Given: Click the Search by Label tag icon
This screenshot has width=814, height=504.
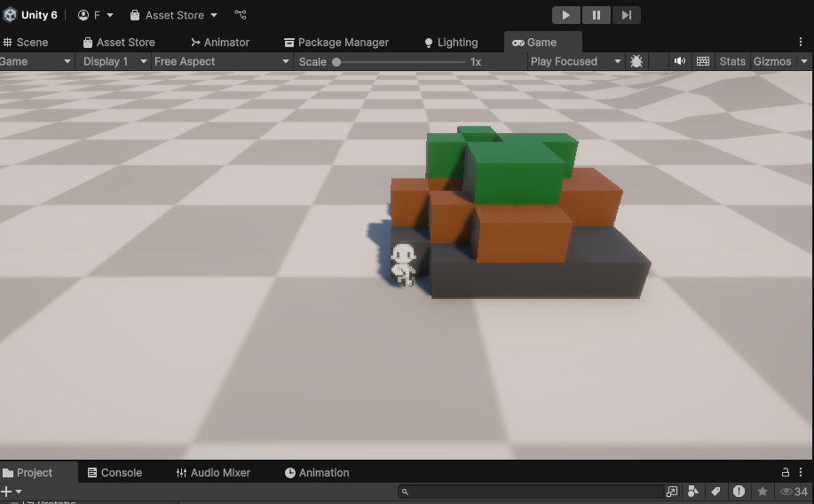Looking at the screenshot, I should (715, 492).
